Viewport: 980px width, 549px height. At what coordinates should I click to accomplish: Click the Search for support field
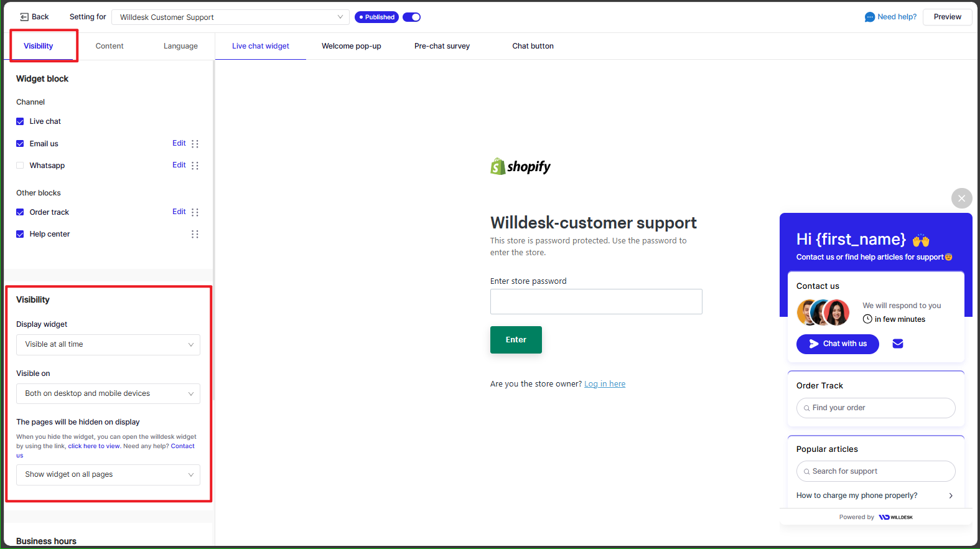tap(875, 471)
